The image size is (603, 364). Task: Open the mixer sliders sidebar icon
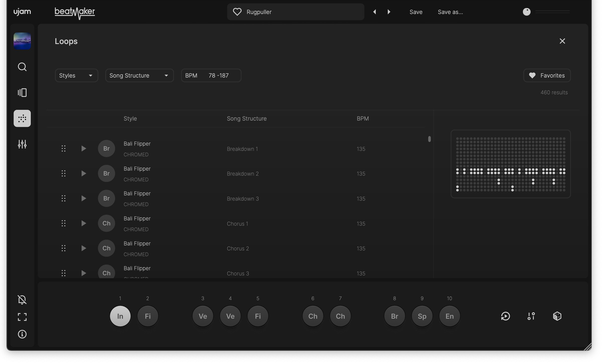(22, 144)
